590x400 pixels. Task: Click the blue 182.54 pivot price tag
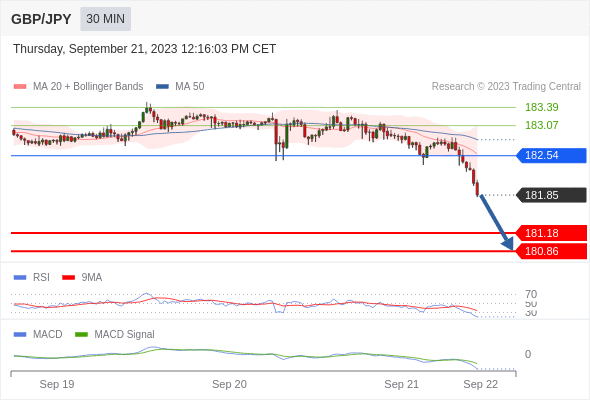(551, 155)
